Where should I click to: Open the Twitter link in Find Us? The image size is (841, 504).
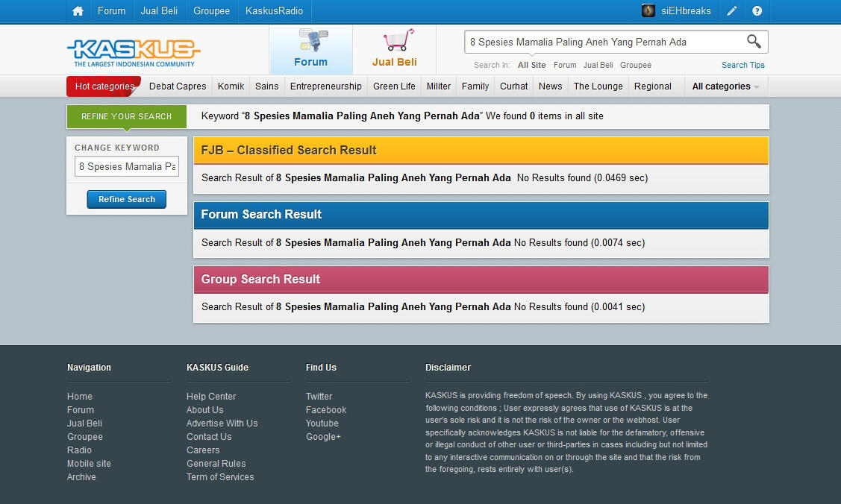coord(319,397)
